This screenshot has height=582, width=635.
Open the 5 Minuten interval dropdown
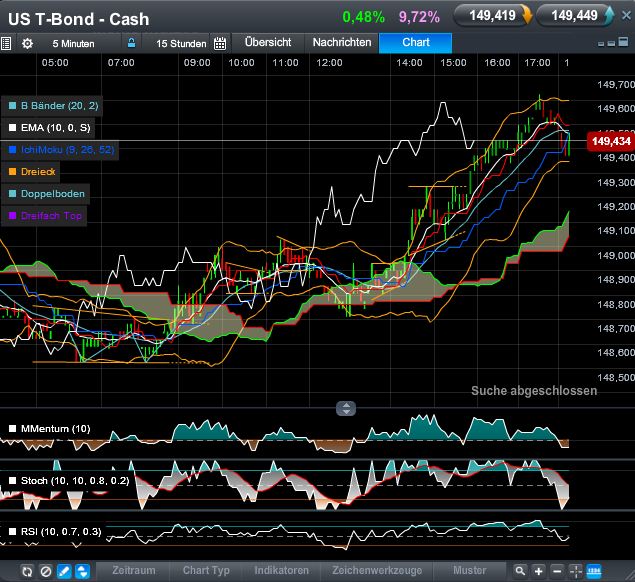pos(73,43)
